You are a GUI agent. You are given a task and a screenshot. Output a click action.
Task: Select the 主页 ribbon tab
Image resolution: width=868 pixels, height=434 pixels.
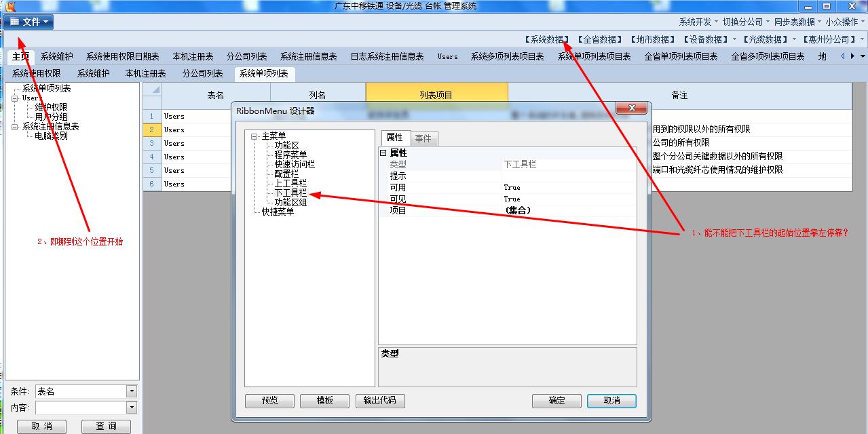tap(19, 57)
